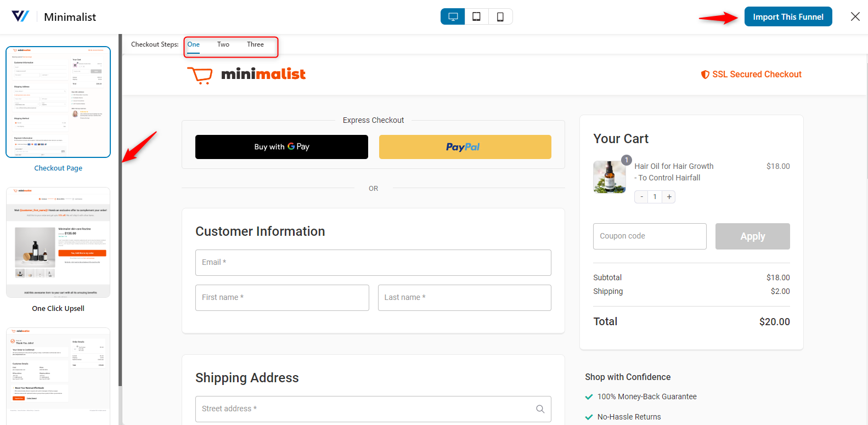This screenshot has width=868, height=425.
Task: Focus the First name field
Action: (282, 298)
